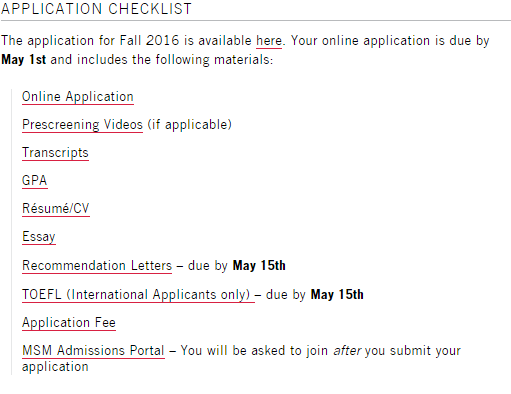The width and height of the screenshot is (511, 394).
Task: Click 'May 15th' on the TOEFL line
Action: tap(337, 295)
